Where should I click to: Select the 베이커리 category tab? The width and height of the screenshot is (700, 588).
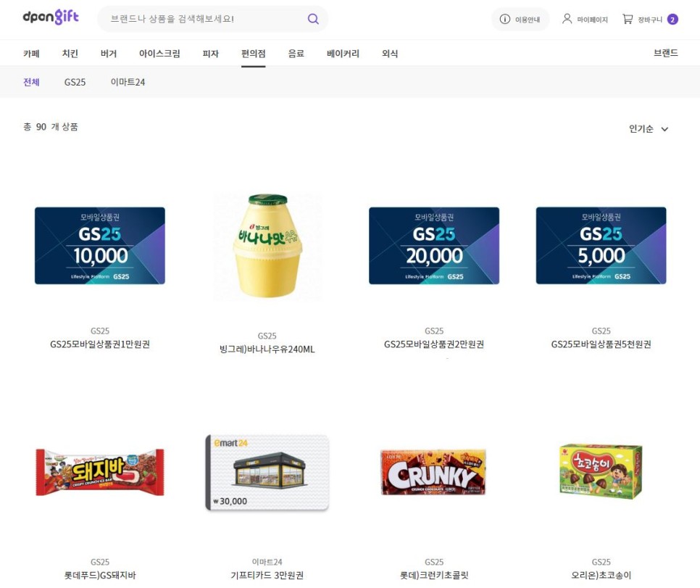[343, 54]
